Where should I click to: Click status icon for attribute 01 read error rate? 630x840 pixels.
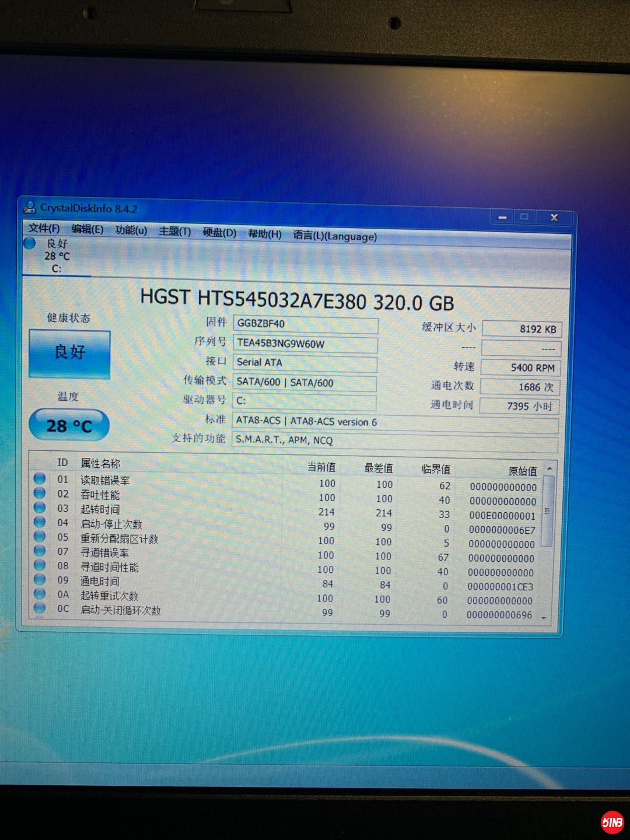coord(40,478)
